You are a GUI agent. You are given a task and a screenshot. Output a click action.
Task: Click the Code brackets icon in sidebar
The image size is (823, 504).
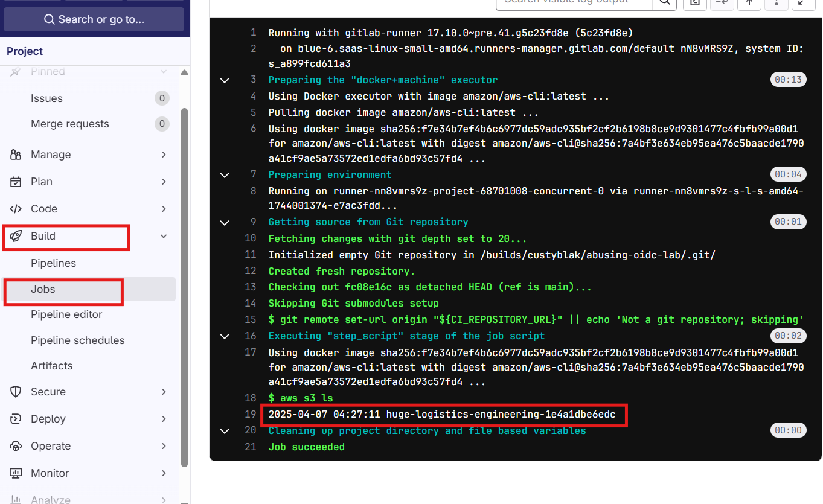pos(16,209)
